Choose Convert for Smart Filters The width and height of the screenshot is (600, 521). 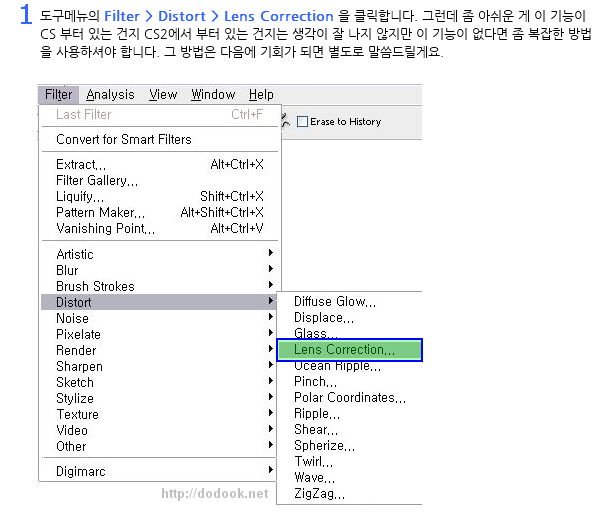click(x=159, y=139)
